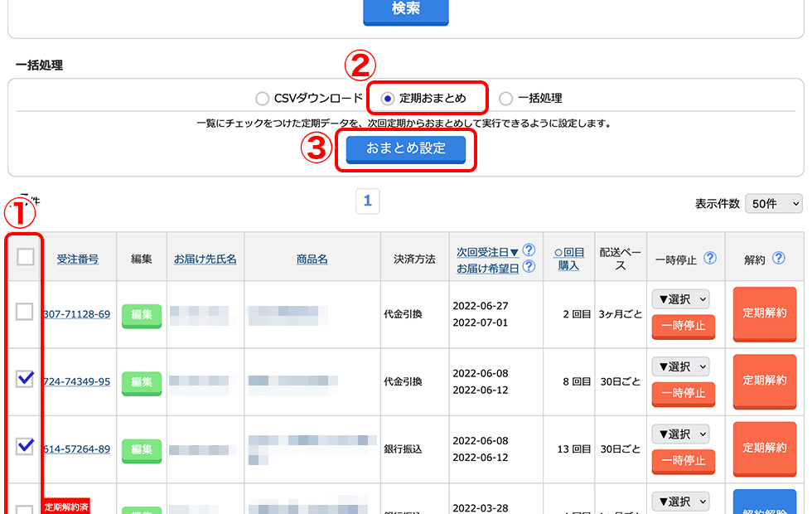
Task: Open ▼選択 dropdown for order 307-71128-69
Action: (681, 299)
